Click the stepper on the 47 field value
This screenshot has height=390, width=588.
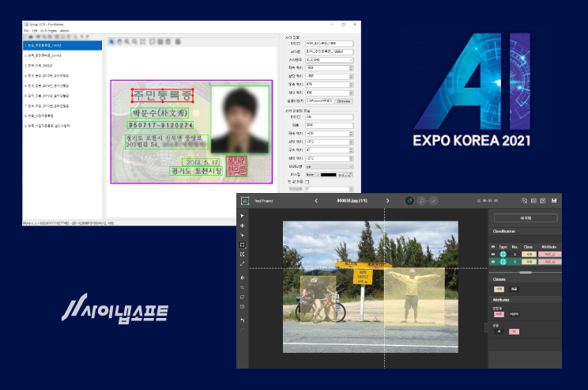coord(351,150)
